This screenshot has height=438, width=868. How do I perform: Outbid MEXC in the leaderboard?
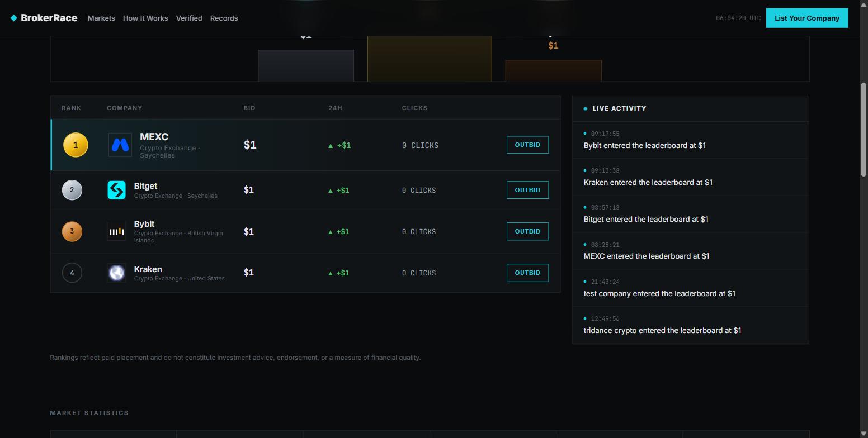527,145
